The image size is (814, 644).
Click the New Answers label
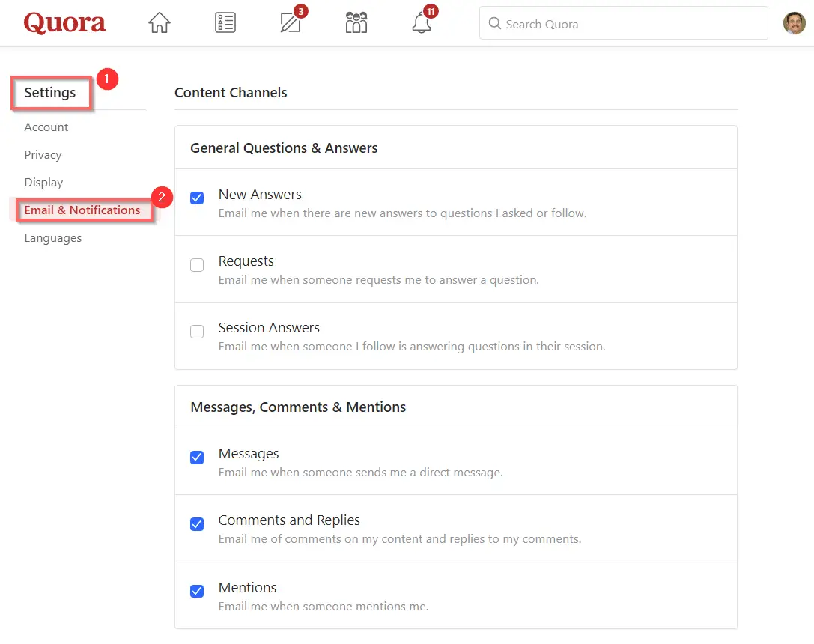[x=260, y=195]
